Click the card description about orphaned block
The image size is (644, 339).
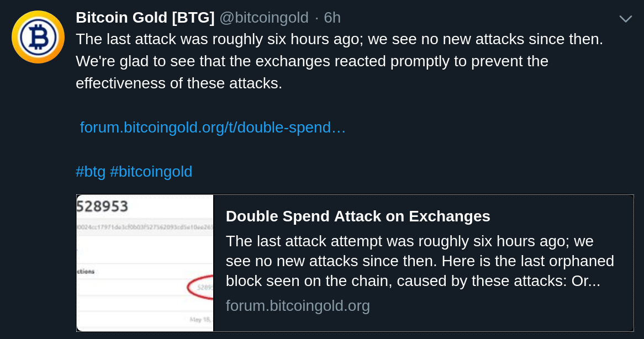tap(420, 261)
